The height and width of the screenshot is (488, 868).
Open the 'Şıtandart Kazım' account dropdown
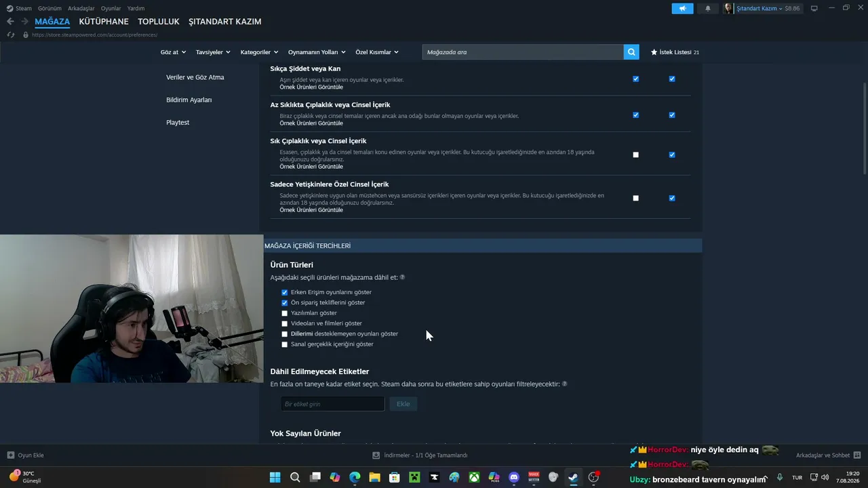(x=759, y=8)
